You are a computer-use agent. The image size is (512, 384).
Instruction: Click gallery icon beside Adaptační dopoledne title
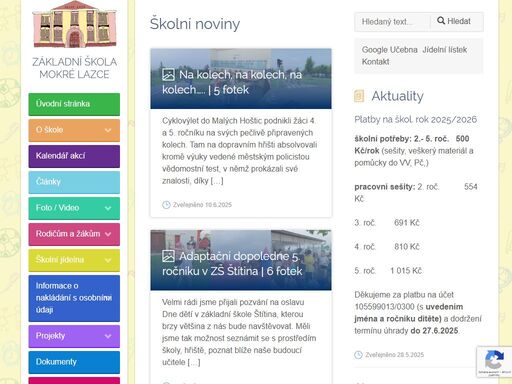(168, 256)
